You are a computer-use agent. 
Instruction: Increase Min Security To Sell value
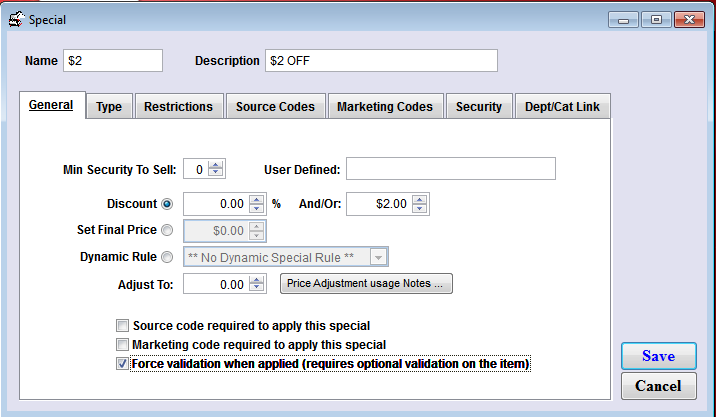216,165
